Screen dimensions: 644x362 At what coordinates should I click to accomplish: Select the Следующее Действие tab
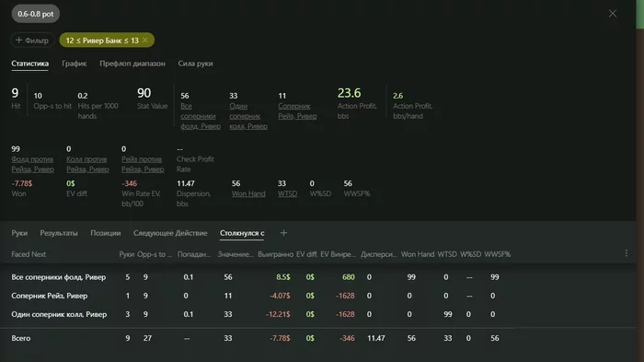point(170,233)
